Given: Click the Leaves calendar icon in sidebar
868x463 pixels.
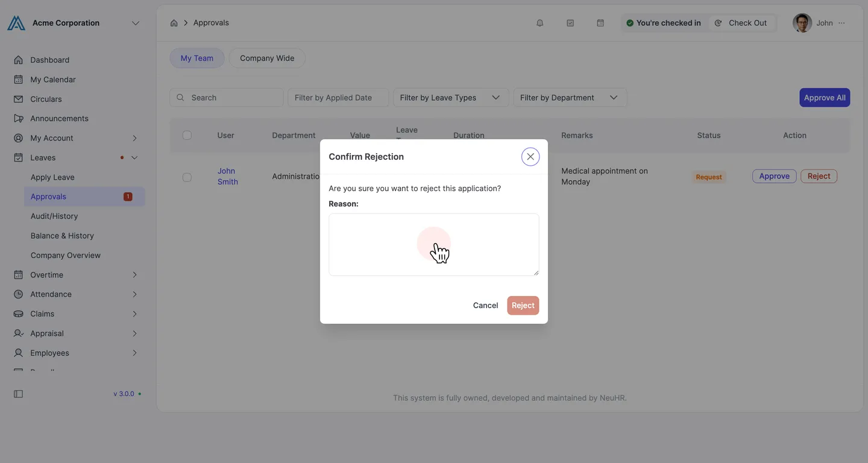Looking at the screenshot, I should 19,157.
